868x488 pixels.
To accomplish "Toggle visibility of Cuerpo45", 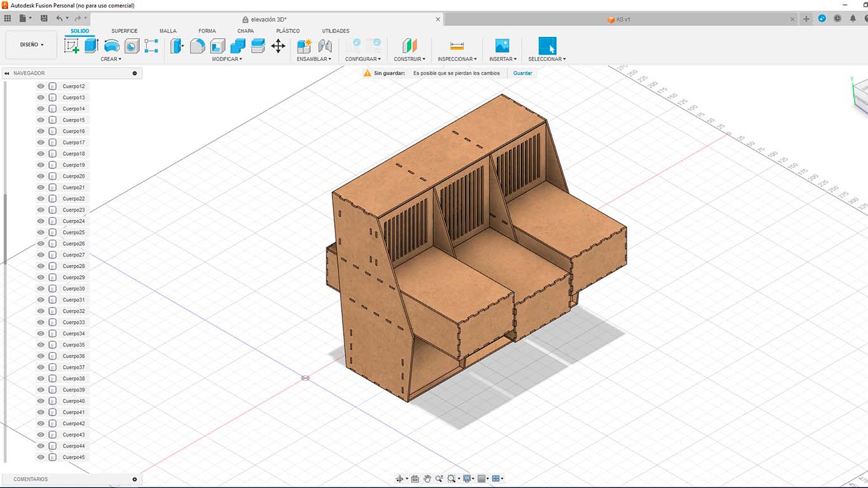I will click(x=41, y=457).
